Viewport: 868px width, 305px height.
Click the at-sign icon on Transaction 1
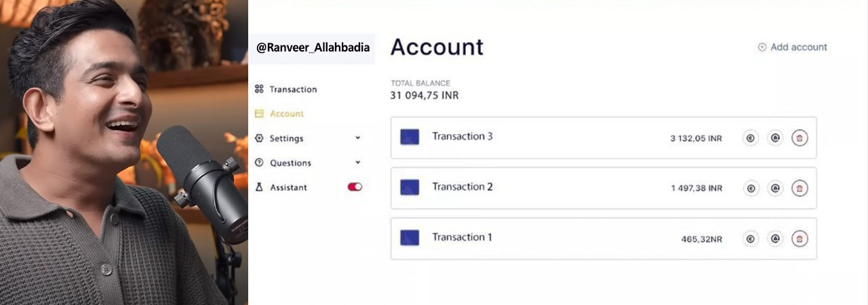775,239
